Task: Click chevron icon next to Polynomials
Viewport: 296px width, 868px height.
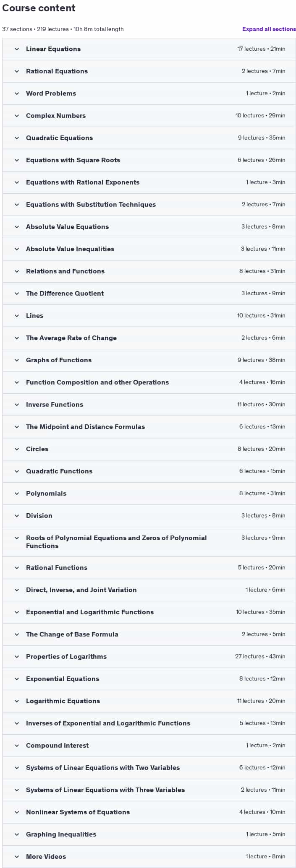Action: pyautogui.click(x=17, y=494)
